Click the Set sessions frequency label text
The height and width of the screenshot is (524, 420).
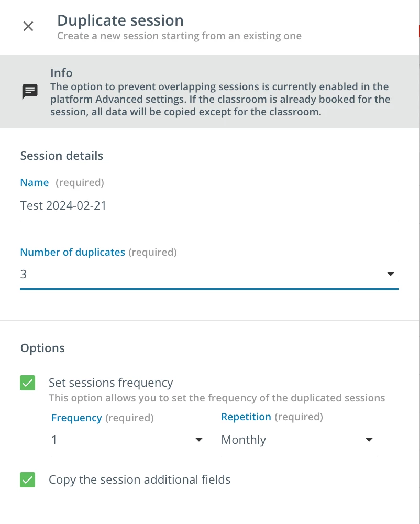(110, 383)
